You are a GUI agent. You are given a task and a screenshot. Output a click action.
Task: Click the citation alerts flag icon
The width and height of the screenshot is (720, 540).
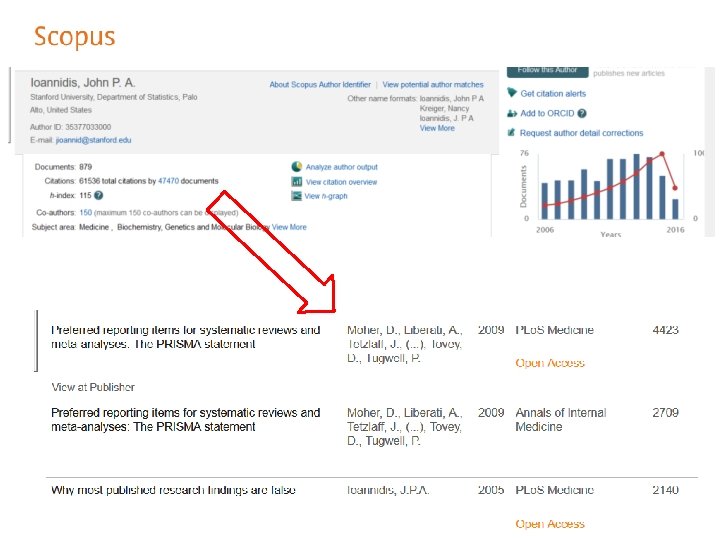tap(512, 93)
